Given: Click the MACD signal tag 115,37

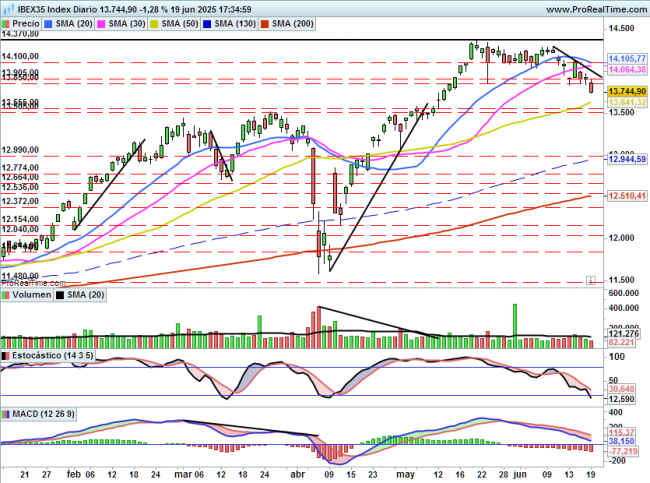Looking at the screenshot, I should 621,433.
